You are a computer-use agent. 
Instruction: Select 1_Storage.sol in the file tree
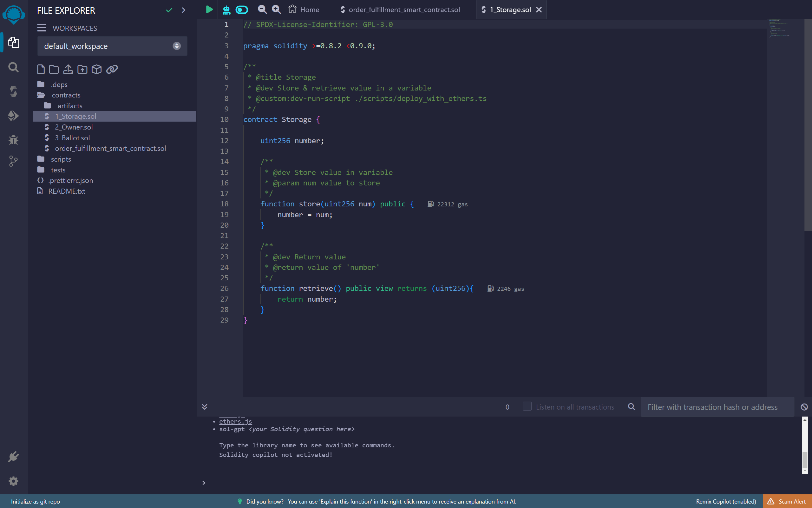point(115,116)
